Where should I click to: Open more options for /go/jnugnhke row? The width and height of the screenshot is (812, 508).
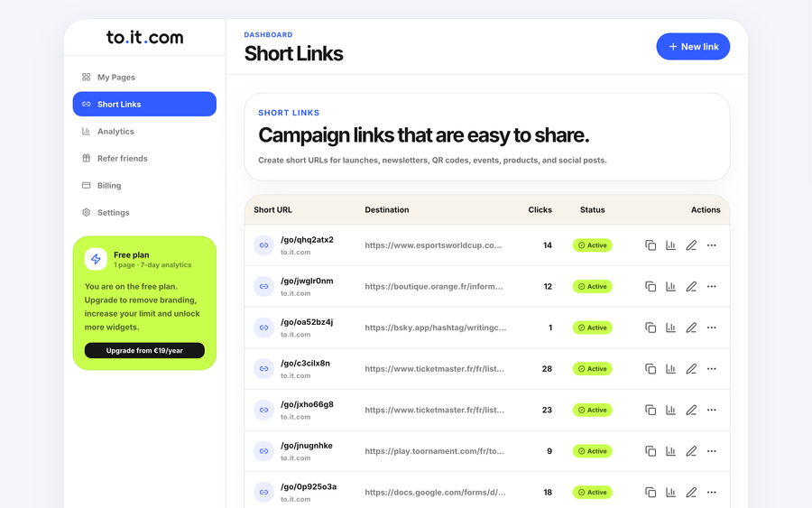[712, 451]
